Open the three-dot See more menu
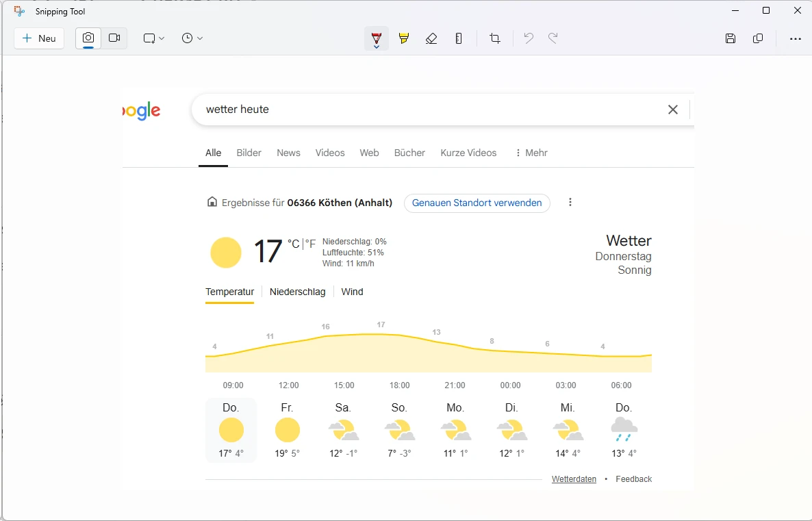 pos(796,39)
